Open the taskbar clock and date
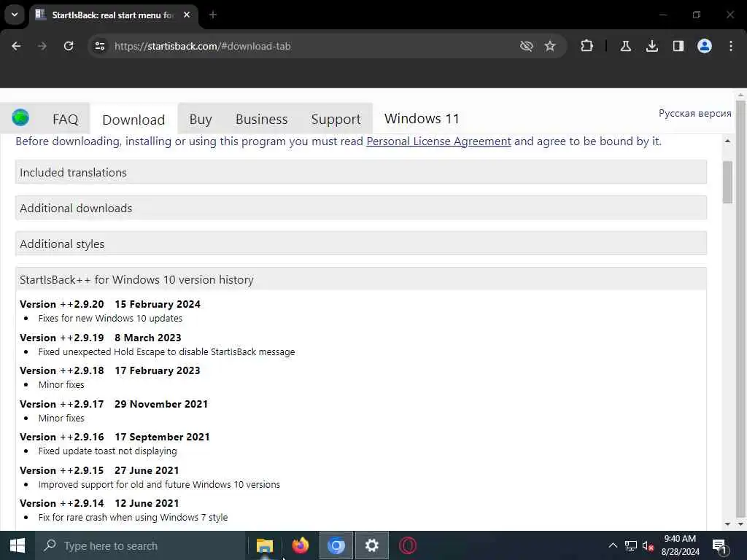Screen dimensions: 747x560 point(681,545)
